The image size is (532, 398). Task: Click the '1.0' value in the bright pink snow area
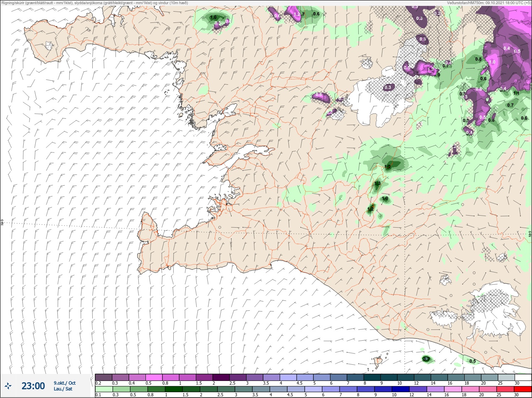(493, 62)
